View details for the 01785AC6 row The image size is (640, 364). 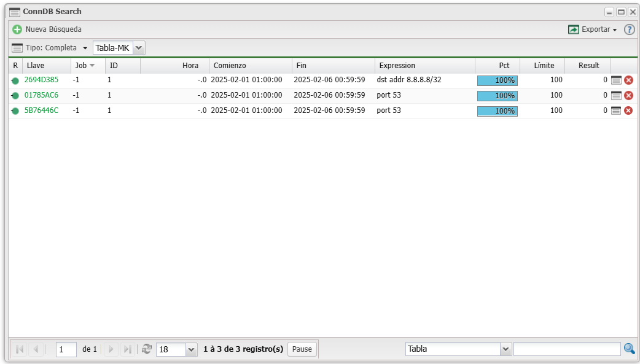pyautogui.click(x=616, y=95)
